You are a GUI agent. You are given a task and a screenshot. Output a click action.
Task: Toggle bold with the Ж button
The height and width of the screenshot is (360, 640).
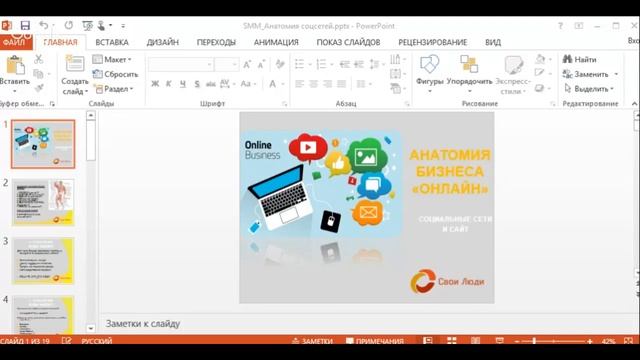pos(155,84)
